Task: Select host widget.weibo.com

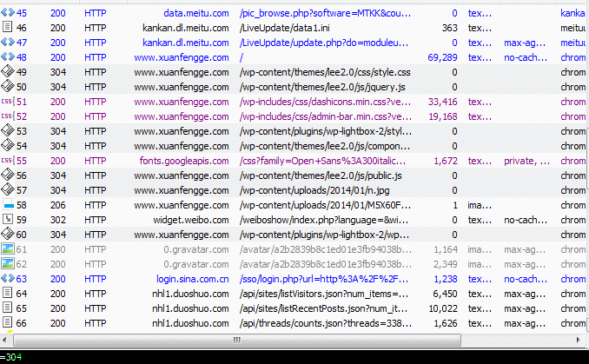Action: click(x=191, y=220)
